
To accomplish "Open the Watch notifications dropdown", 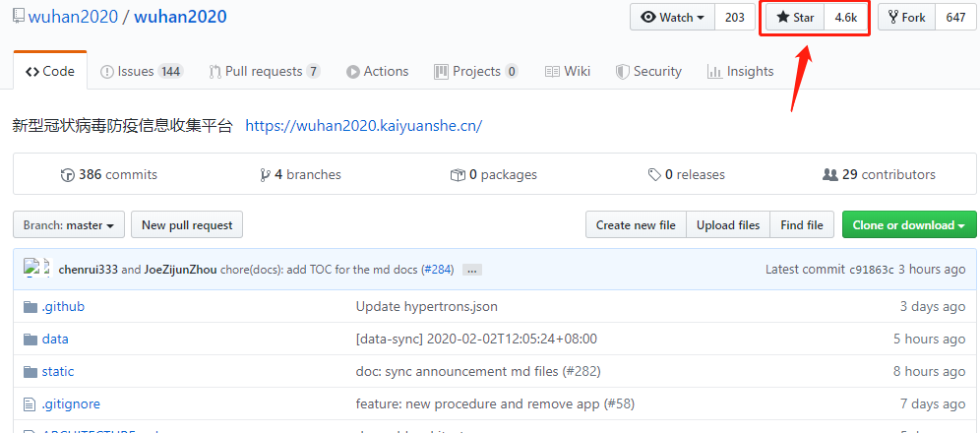I will click(673, 18).
